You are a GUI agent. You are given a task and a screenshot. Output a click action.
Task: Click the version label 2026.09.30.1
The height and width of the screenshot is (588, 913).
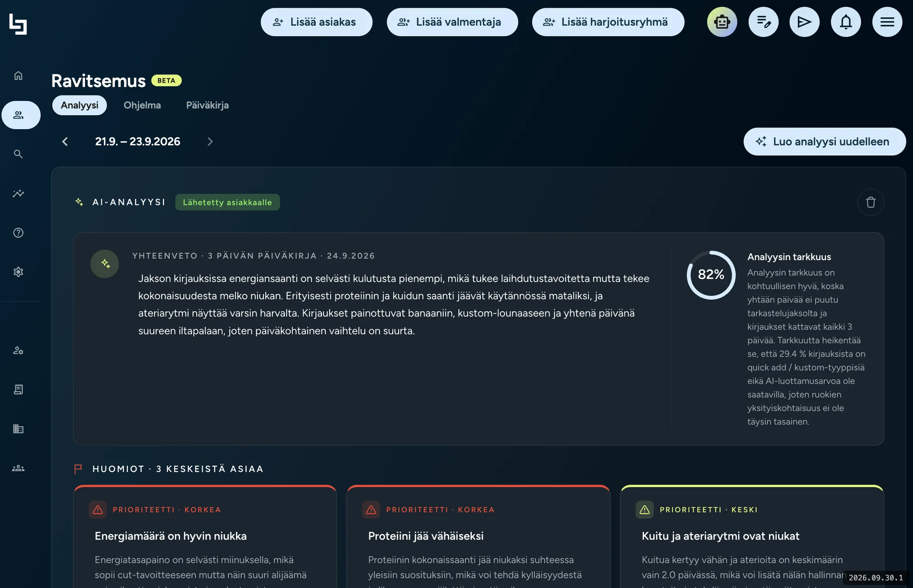coord(876,577)
